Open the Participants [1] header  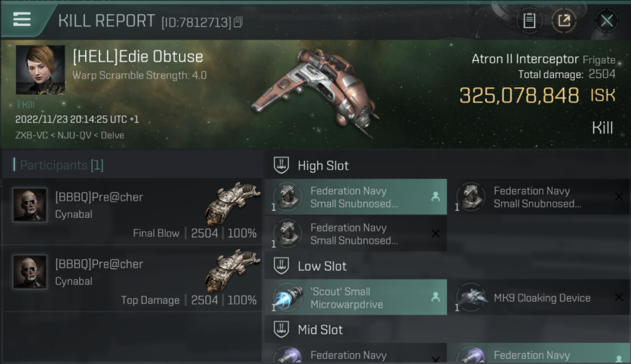coord(58,165)
